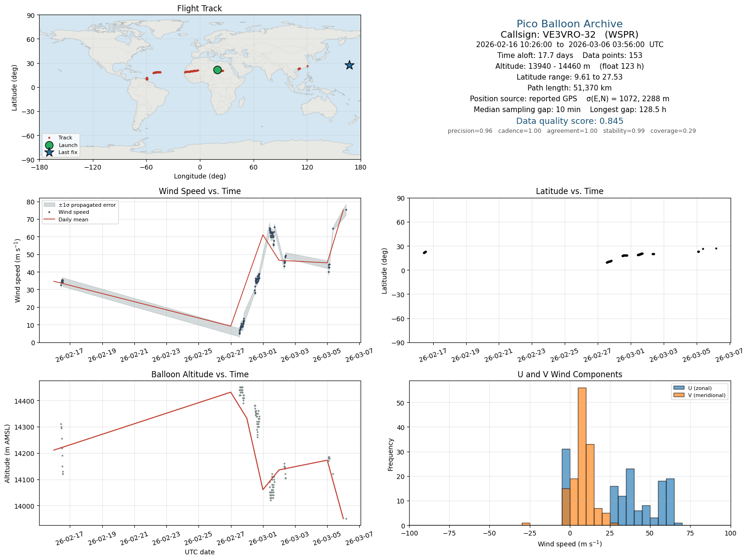This screenshot has width=749, height=560.
Task: Click the "Longitude (deg)" axis label
Action: pos(199,176)
